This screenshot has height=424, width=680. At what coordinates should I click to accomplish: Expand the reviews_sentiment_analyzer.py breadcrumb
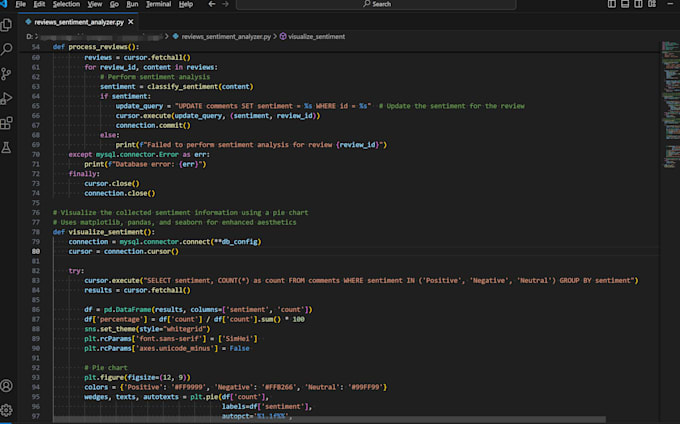(227, 36)
